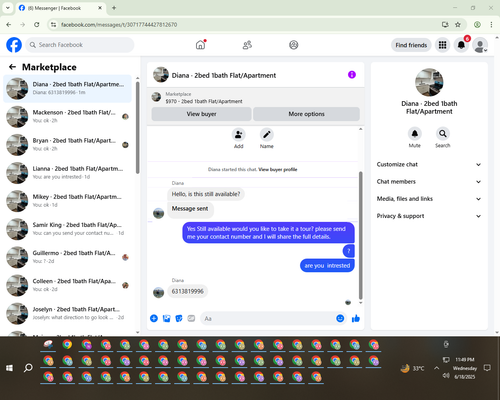Screen dimensions: 500x400
Task: Open the taskbar clock and date
Action: click(465, 368)
